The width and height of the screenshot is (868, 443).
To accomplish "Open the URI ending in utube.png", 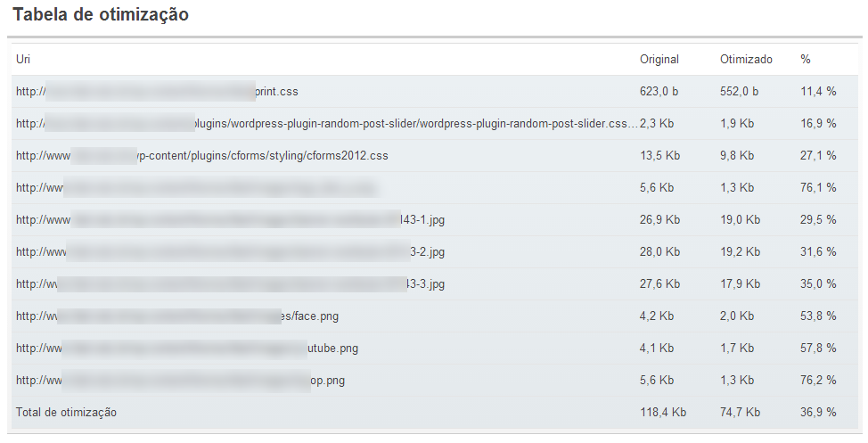I will click(187, 349).
